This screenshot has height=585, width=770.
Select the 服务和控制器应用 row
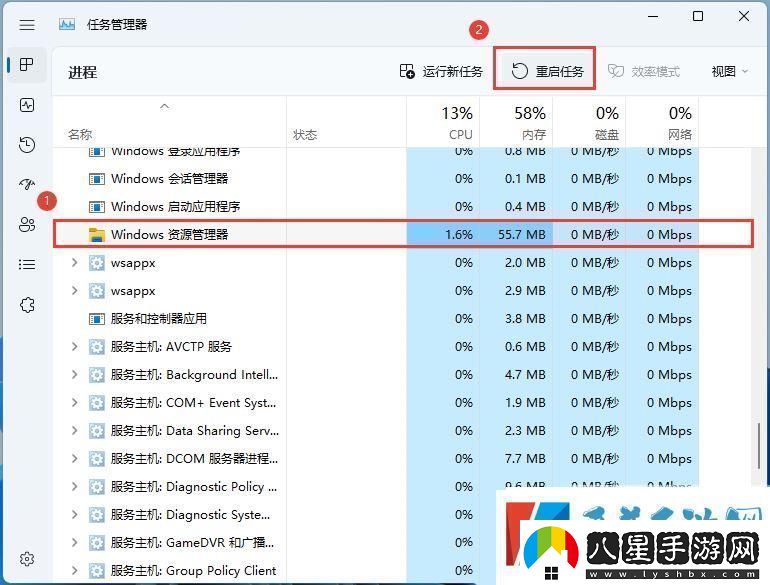(403, 319)
